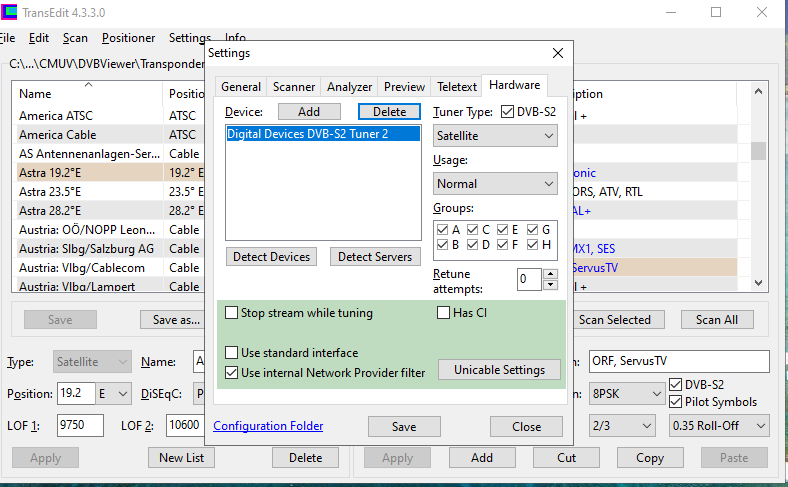Toggle DVB-S2 checkbox next to Tuner Type

point(507,112)
